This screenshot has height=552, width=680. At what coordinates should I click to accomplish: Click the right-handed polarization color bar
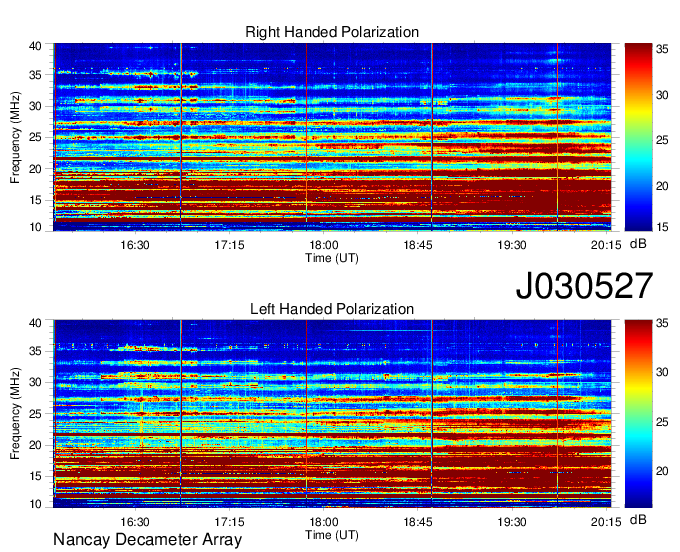pyautogui.click(x=638, y=137)
